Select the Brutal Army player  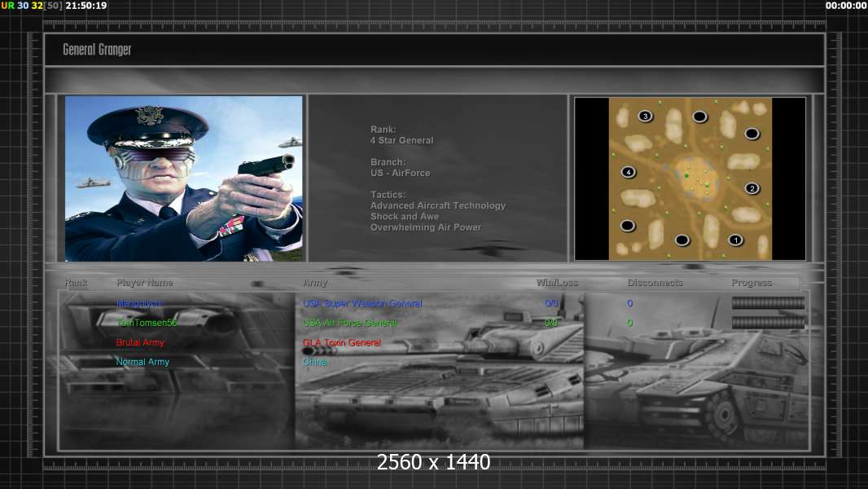140,343
